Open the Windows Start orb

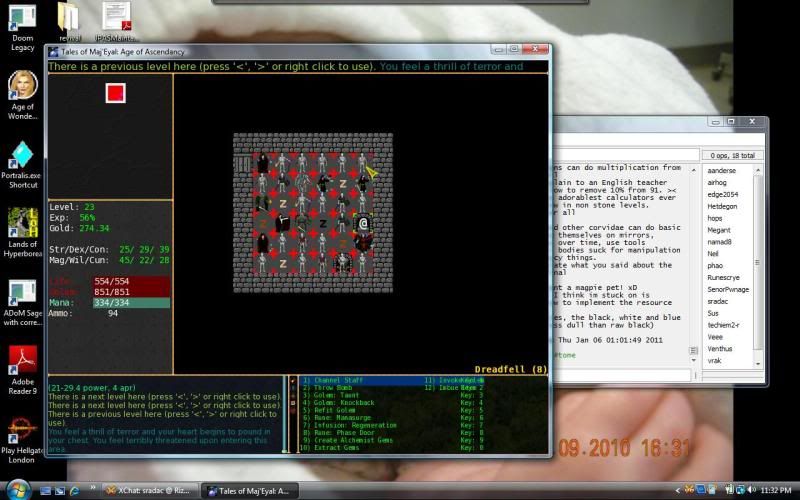point(17,490)
